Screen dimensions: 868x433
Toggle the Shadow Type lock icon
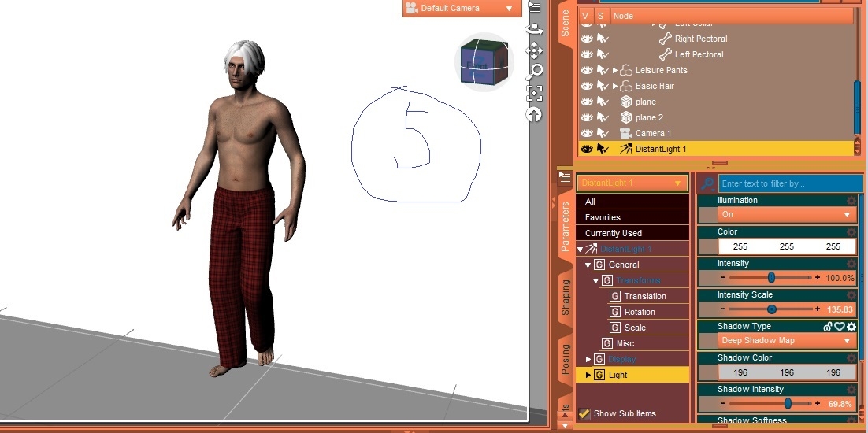pos(828,327)
